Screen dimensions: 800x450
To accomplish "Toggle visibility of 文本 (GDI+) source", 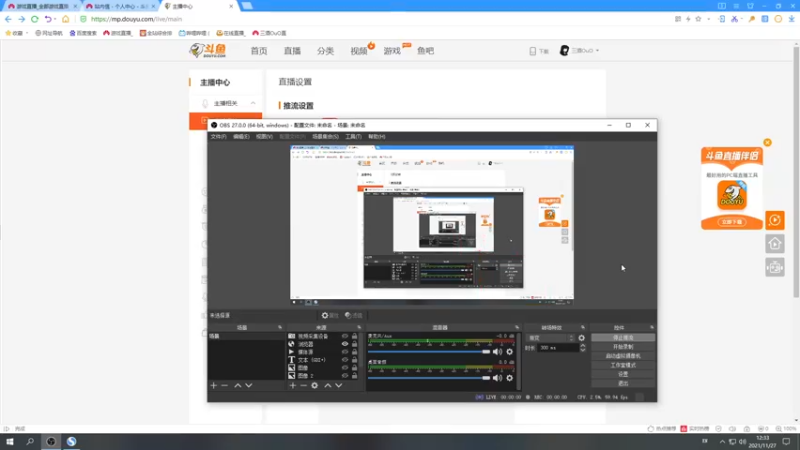I will point(345,360).
